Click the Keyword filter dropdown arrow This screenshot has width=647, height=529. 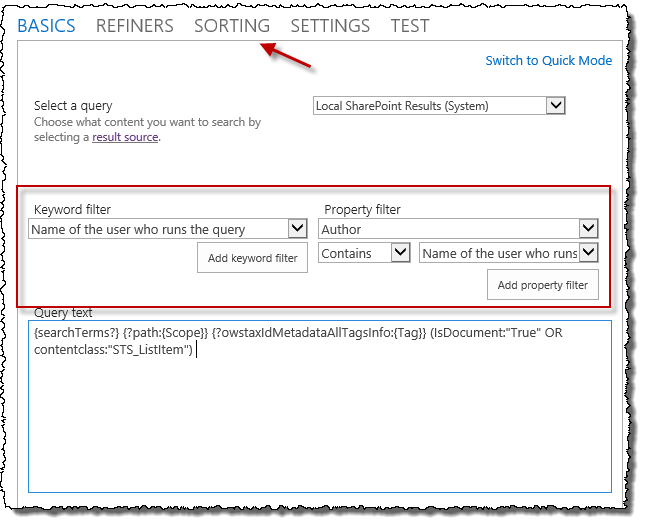click(x=297, y=229)
